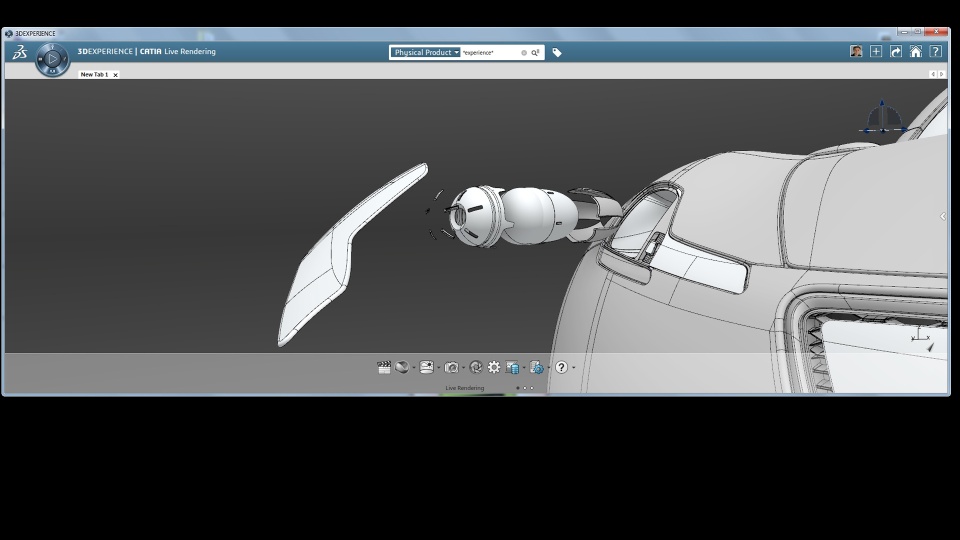Open rendering settings gear icon

tap(494, 367)
